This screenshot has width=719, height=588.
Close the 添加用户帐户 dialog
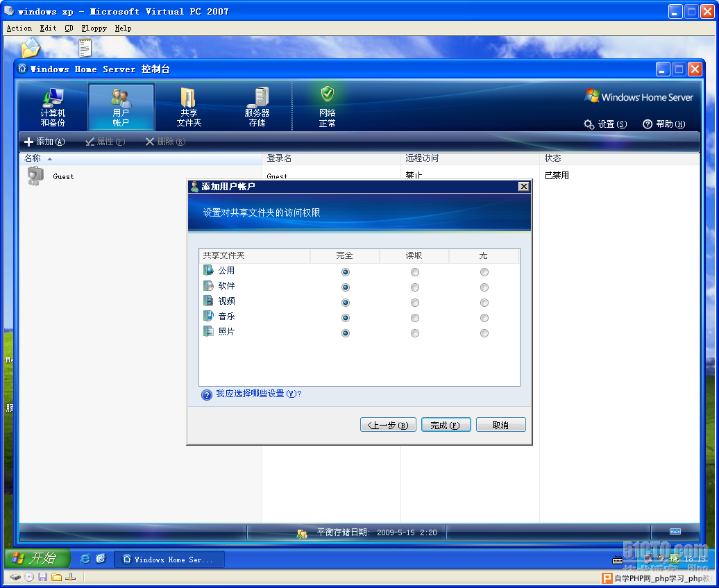(x=524, y=186)
